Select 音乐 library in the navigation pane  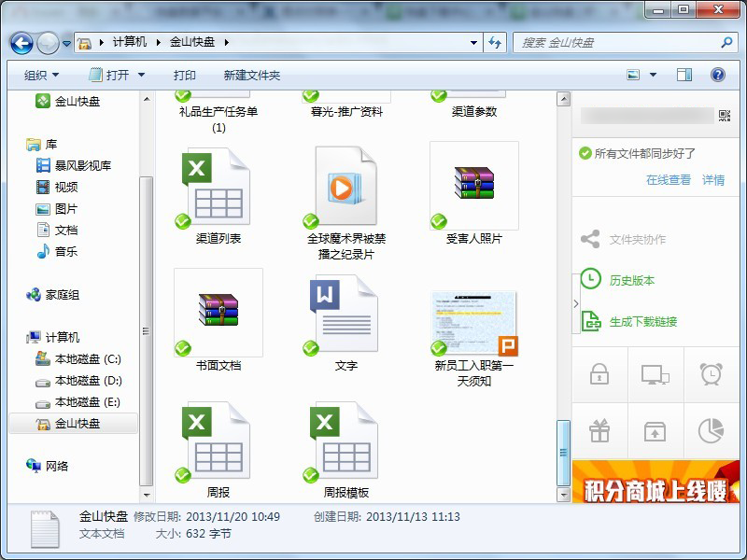point(57,251)
